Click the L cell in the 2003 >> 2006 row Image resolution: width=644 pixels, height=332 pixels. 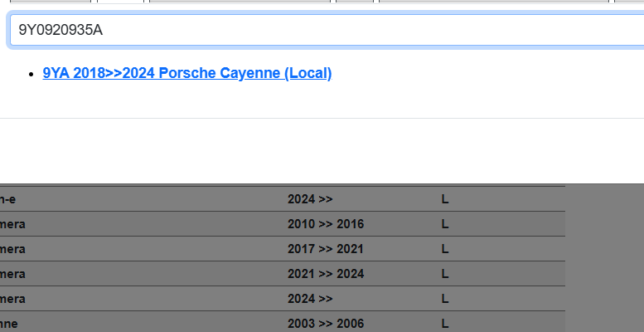445,324
